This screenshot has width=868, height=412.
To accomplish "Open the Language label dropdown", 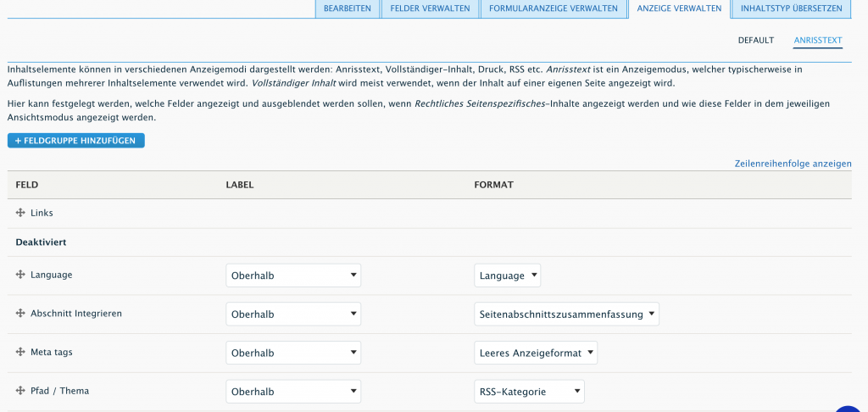I will (293, 276).
